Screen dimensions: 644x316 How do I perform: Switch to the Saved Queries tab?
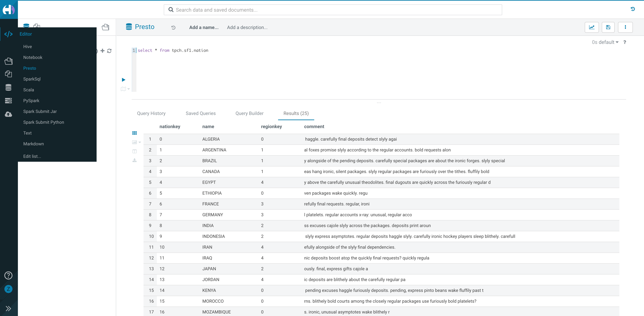click(200, 113)
